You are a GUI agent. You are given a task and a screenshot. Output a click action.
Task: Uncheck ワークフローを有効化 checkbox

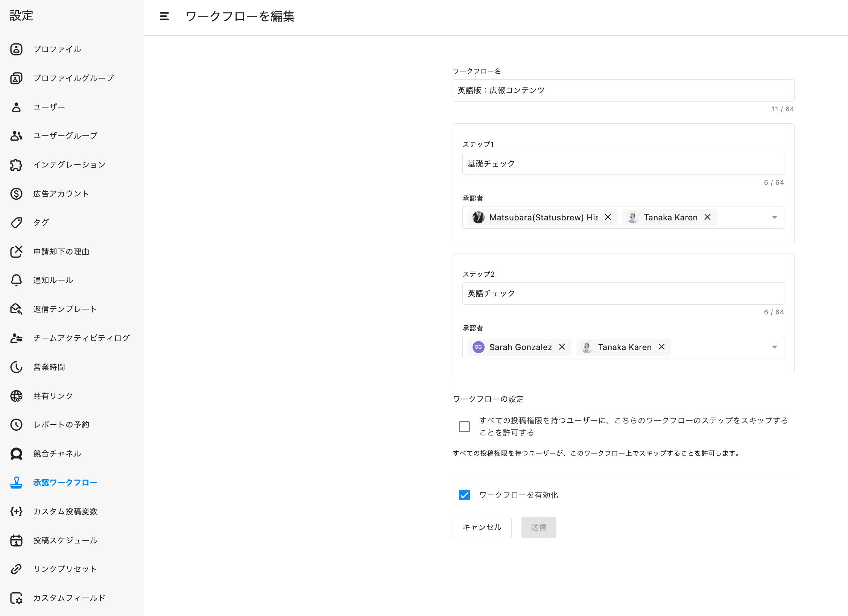465,495
